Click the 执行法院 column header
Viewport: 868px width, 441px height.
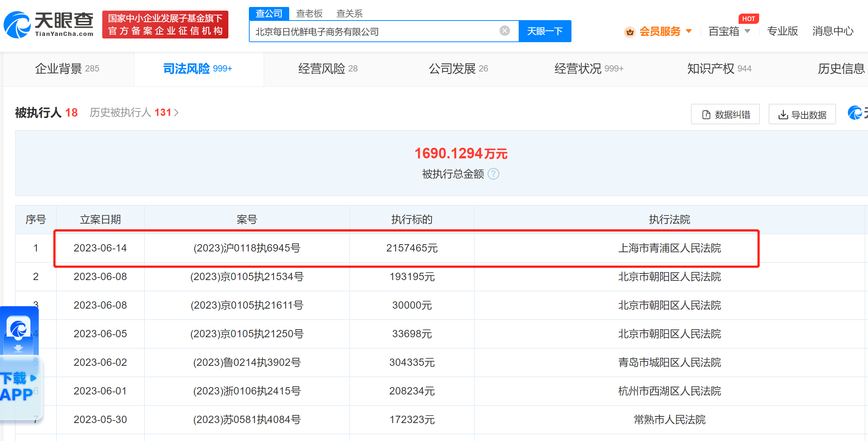pos(669,220)
